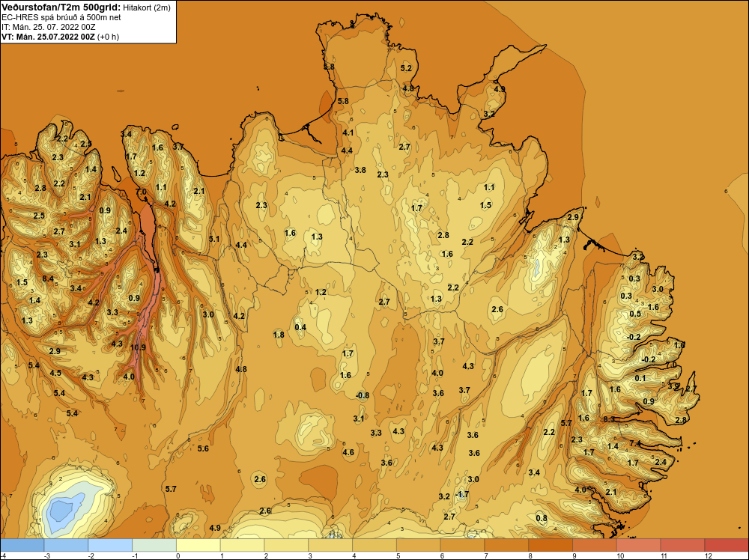Click the 0.8 temperature value on map
Viewport: 749px width, 560px height.
pyautogui.click(x=542, y=518)
